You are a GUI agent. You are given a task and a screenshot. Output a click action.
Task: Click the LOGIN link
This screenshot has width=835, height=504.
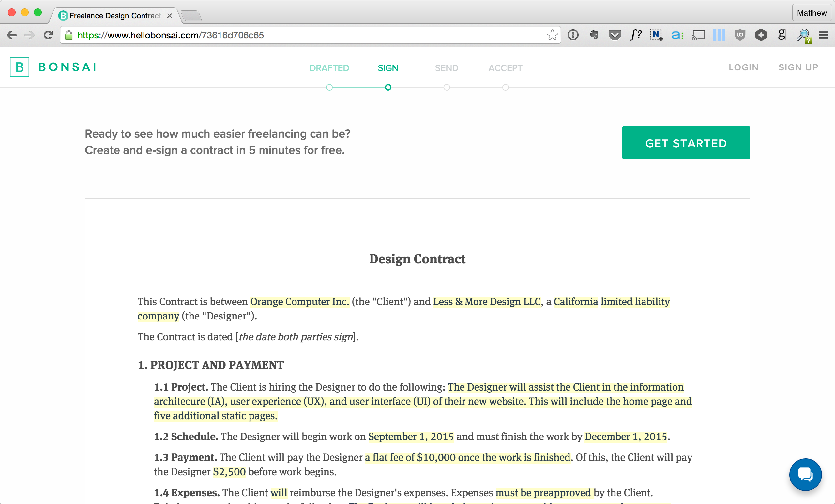[743, 67]
